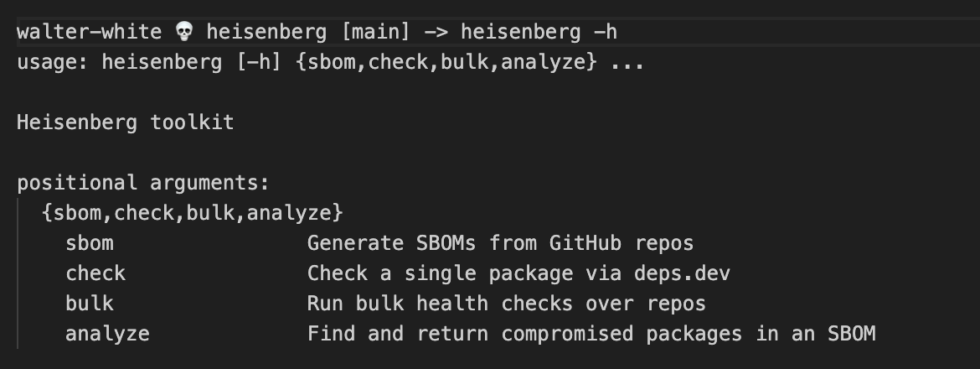This screenshot has height=369, width=980.
Task: Click the sbom subcommand name
Action: point(90,243)
